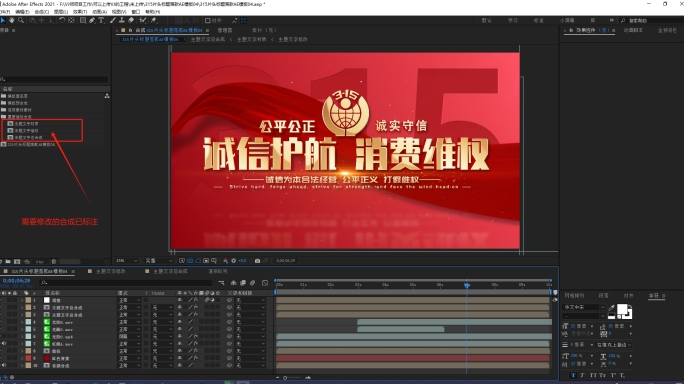Expand timeline layer 1 properties

point(22,300)
